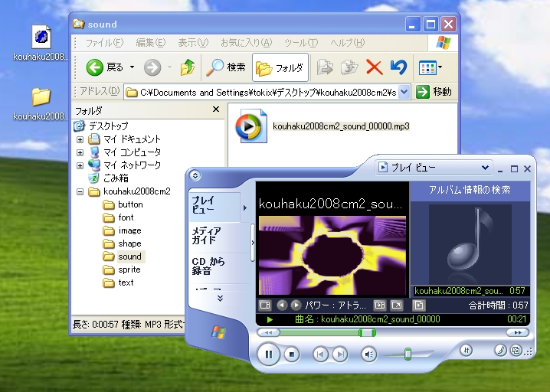This screenshot has width=550, height=392.
Task: Select the sound folder in tree
Action: click(129, 256)
